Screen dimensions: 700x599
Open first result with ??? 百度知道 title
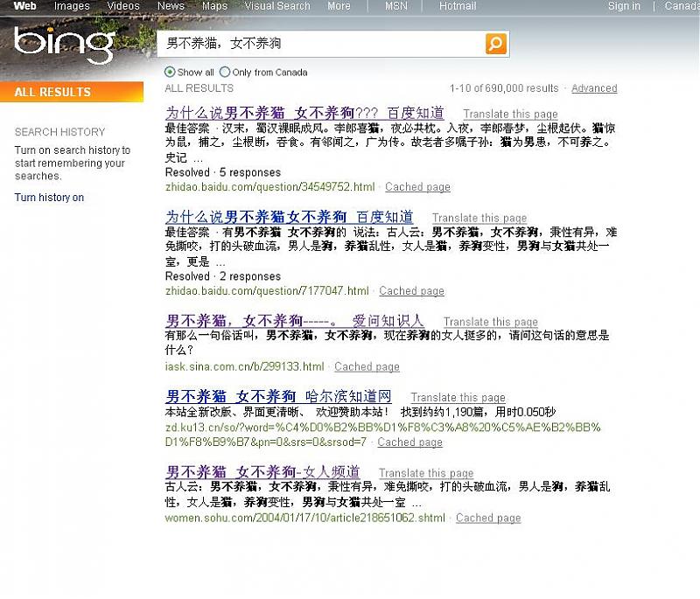(x=304, y=113)
